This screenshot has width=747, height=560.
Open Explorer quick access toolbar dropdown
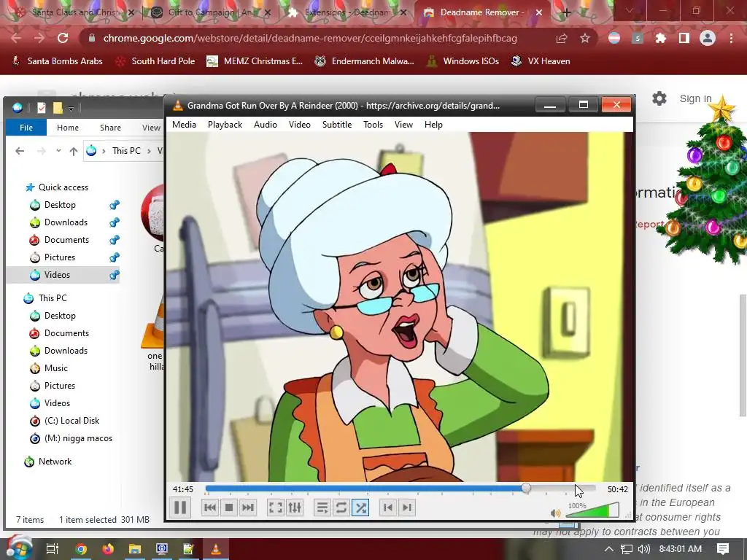pyautogui.click(x=71, y=109)
